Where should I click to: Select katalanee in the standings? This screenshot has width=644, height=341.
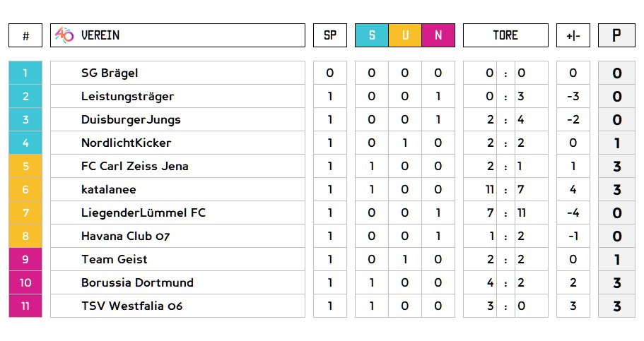pyautogui.click(x=108, y=189)
